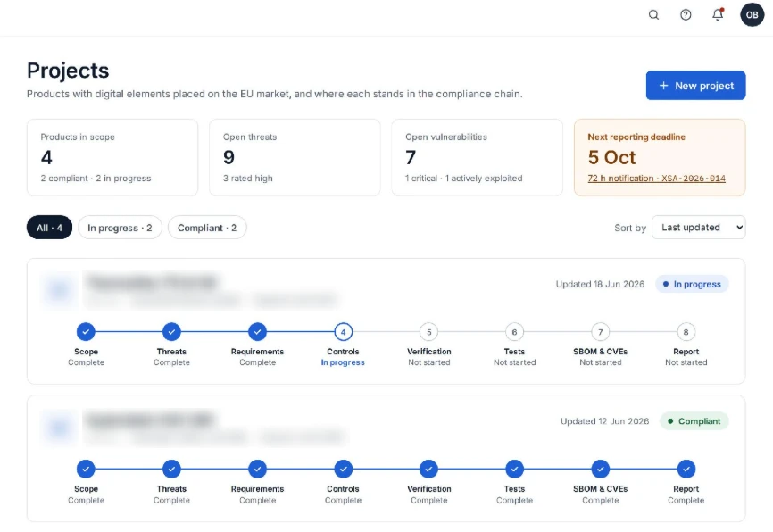Create a new project
Viewport: 773px width, 532px height.
pyautogui.click(x=695, y=86)
